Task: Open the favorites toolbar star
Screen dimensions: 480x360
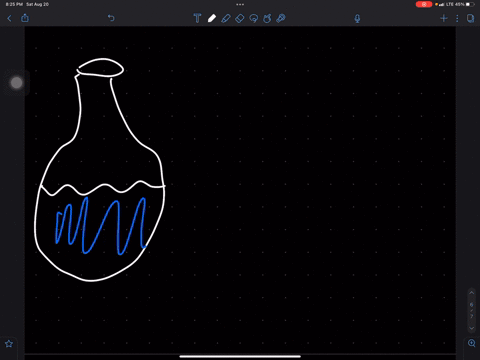Action: [x=9, y=344]
